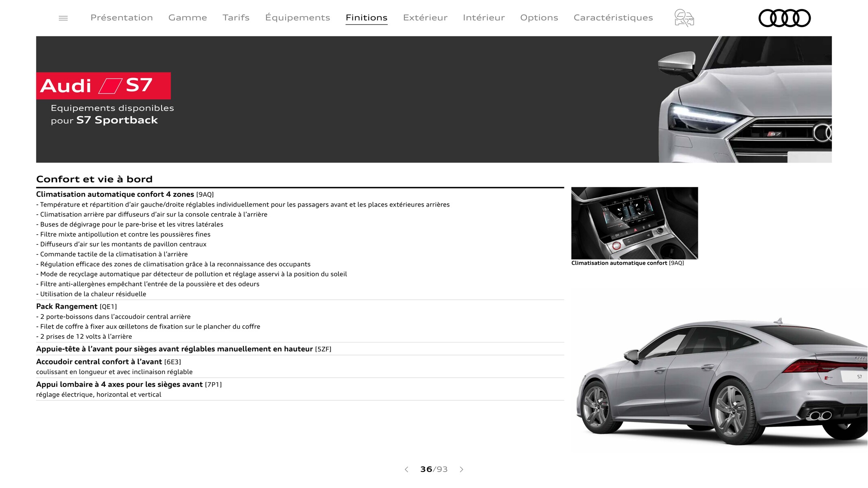Click 'Utilisation de la chaleur résiduelle' line
Image resolution: width=868 pixels, height=488 pixels.
(91, 294)
